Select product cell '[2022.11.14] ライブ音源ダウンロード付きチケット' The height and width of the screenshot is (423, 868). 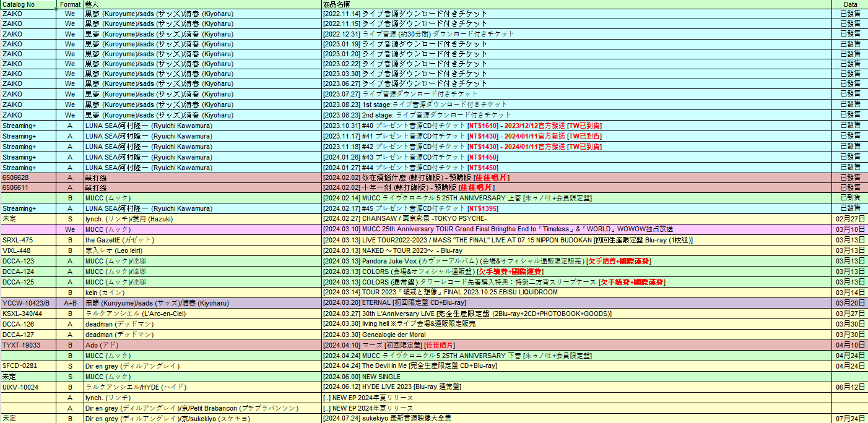[577, 14]
